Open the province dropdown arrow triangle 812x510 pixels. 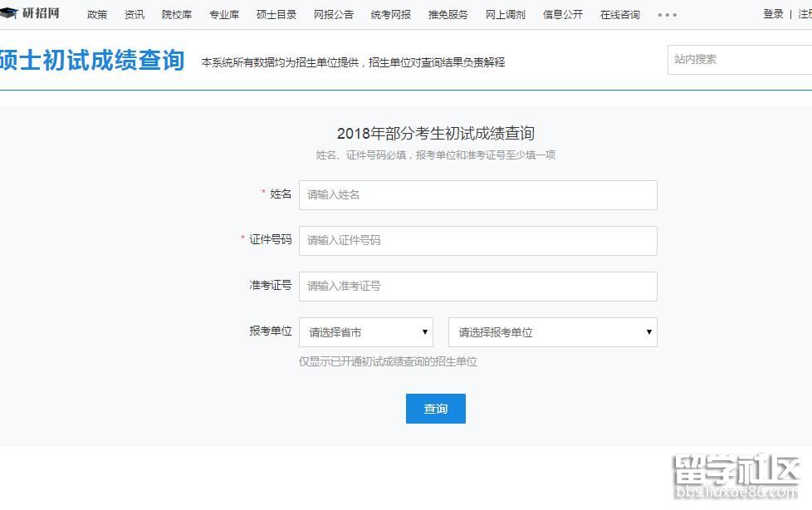pos(424,331)
